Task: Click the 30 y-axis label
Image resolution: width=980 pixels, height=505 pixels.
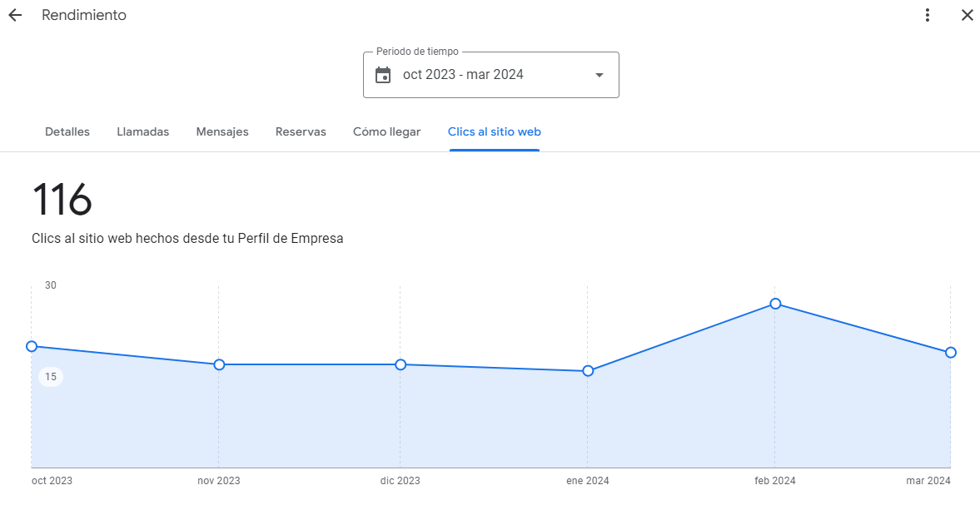Action: pyautogui.click(x=51, y=285)
